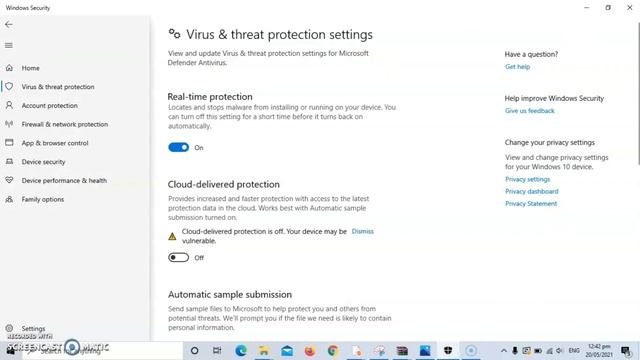640x360 pixels.
Task: Click the Device performance & health heart icon
Action: [9, 180]
